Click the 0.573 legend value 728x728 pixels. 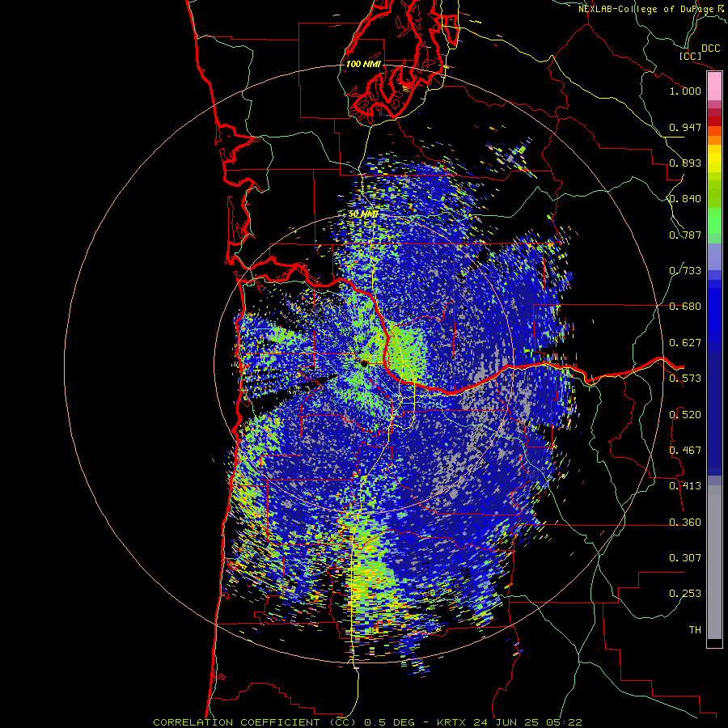[x=685, y=379]
